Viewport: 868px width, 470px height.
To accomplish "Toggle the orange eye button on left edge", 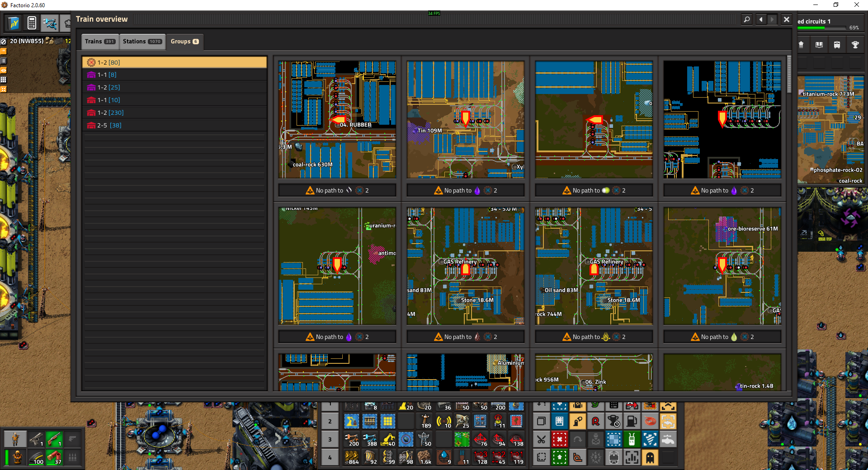I will point(3,70).
